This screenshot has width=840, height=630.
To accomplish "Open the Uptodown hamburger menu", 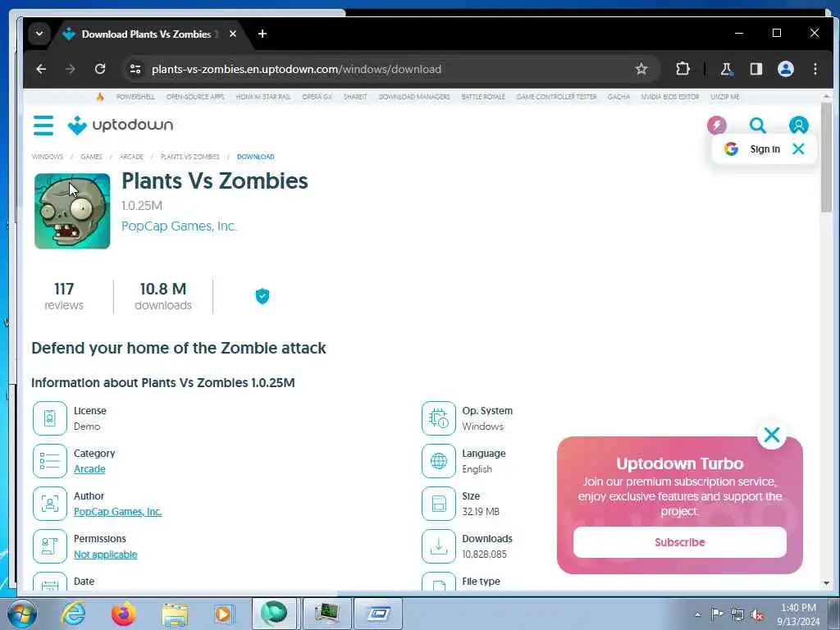I will click(43, 126).
